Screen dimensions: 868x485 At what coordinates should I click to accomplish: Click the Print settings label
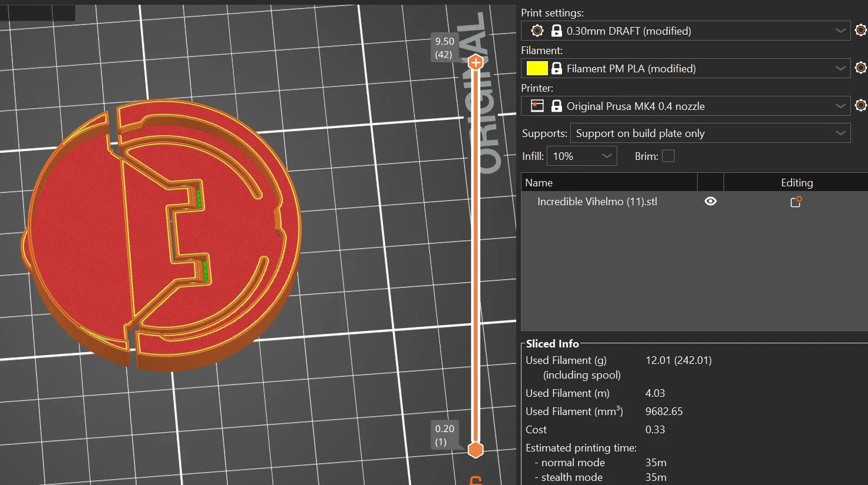(553, 13)
